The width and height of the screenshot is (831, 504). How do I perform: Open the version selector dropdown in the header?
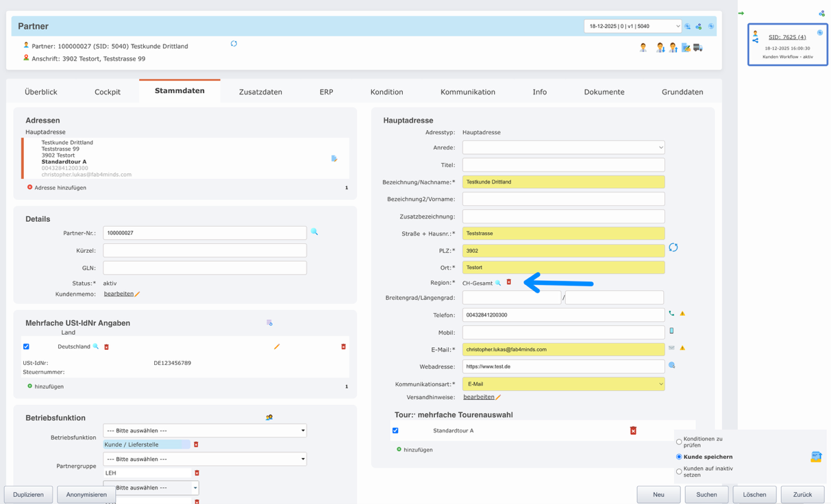(x=632, y=26)
